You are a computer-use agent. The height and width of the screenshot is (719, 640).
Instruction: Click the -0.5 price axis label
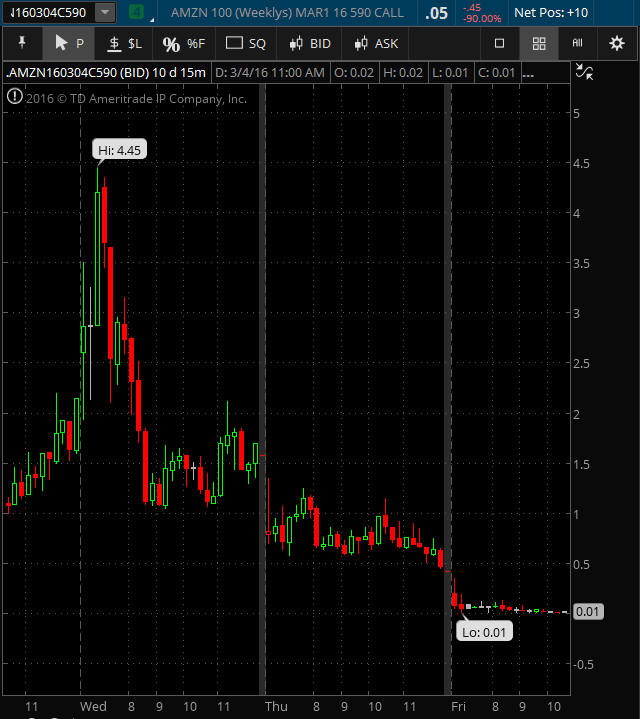click(583, 664)
